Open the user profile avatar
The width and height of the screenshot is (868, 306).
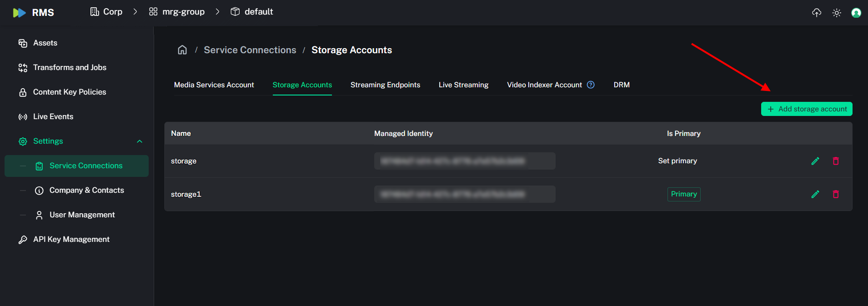pos(856,13)
